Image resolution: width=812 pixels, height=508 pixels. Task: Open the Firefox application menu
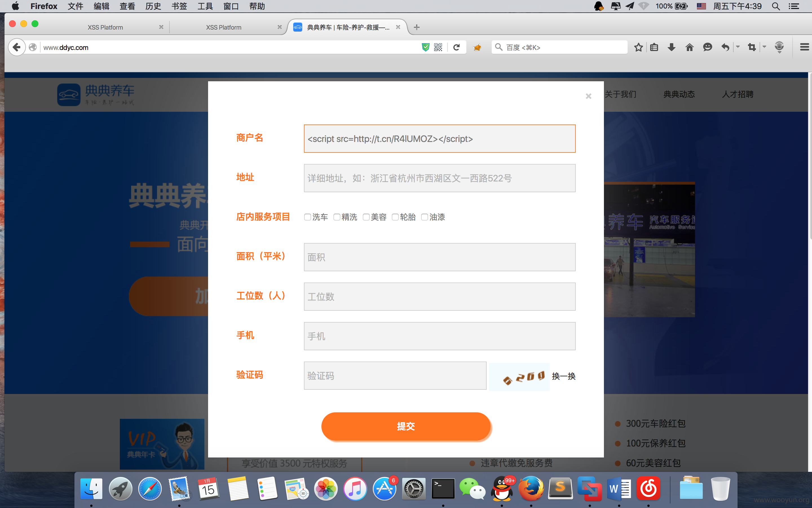coord(44,6)
